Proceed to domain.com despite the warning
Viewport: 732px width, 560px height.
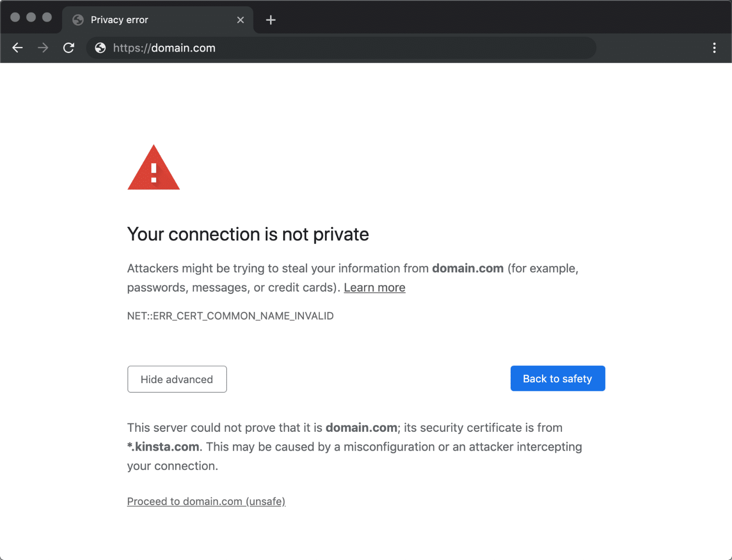pyautogui.click(x=206, y=501)
